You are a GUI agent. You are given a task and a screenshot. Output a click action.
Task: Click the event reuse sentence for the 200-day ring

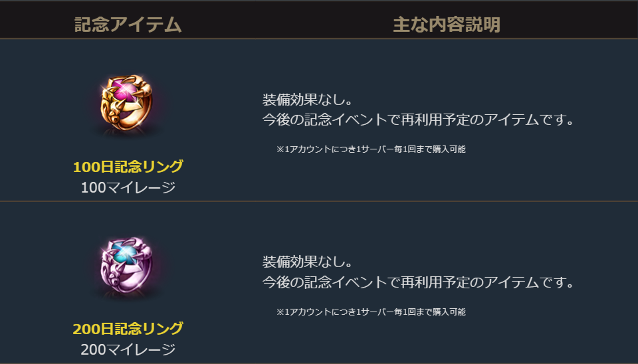(x=419, y=282)
